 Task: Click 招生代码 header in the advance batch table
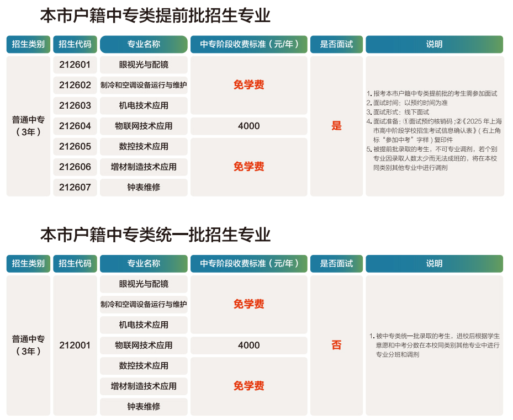(x=75, y=44)
